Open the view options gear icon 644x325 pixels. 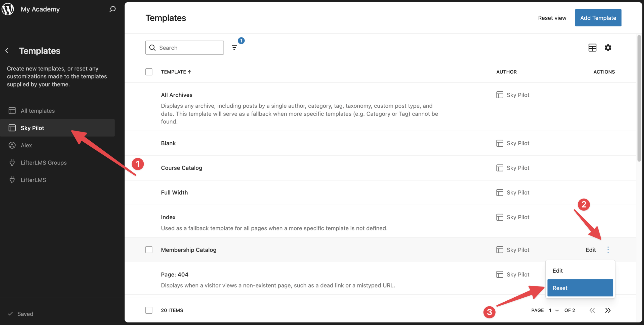pos(608,47)
